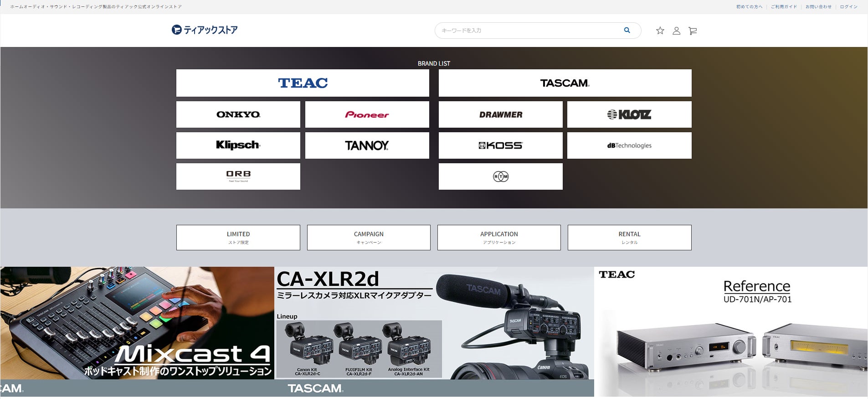Image resolution: width=868 pixels, height=399 pixels.
Task: Open the 初めての方へ link
Action: (x=749, y=7)
